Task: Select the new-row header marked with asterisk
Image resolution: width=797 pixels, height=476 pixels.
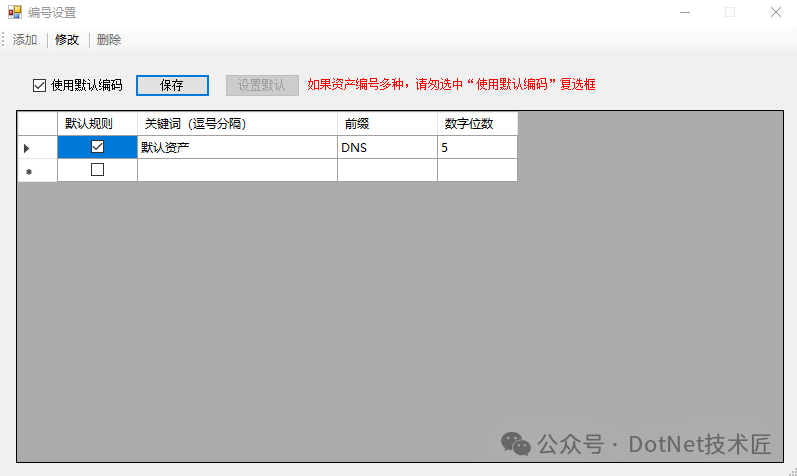Action: coord(37,170)
